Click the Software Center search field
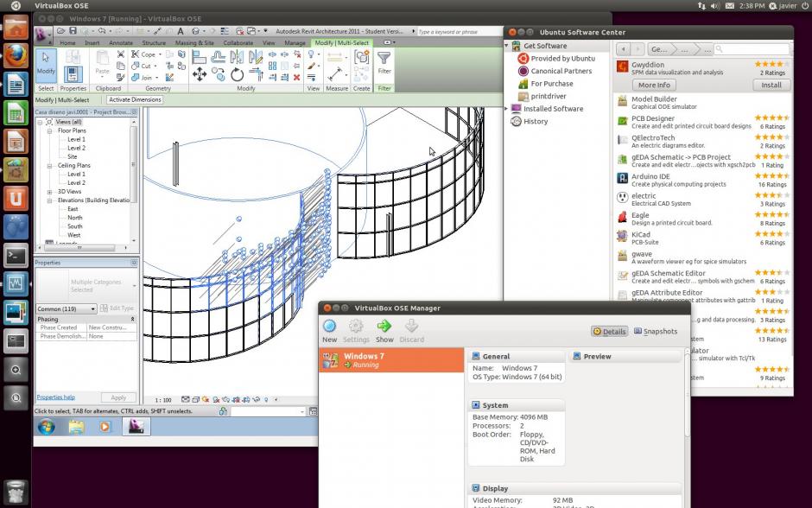The height and width of the screenshot is (508, 812). pos(752,49)
